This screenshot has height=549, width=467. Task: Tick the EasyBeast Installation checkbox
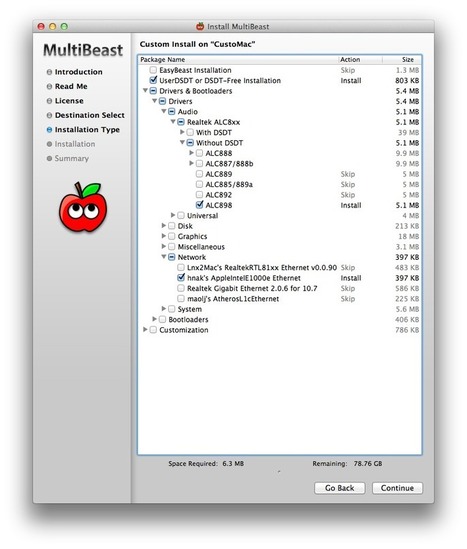pos(153,70)
